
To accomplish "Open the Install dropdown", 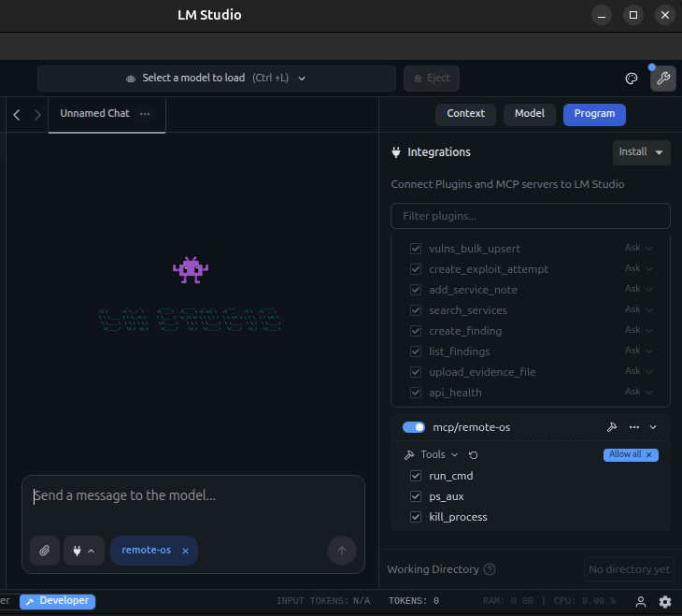I will click(x=642, y=152).
